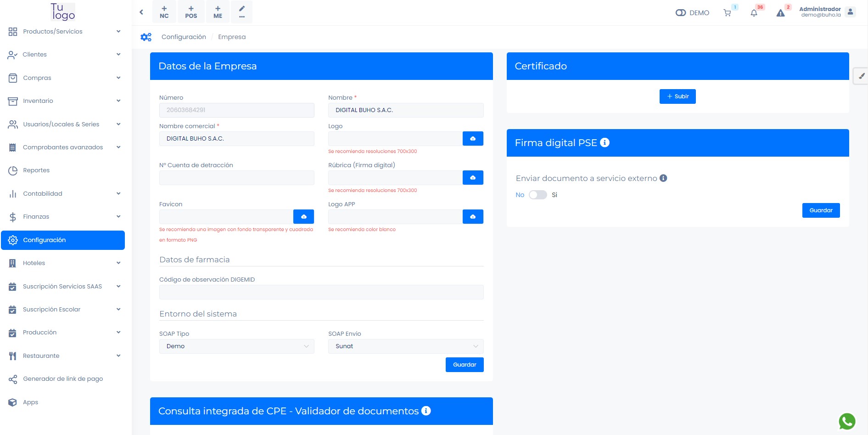
Task: Click the info icon beside Firma digital PSE
Action: [x=605, y=143]
